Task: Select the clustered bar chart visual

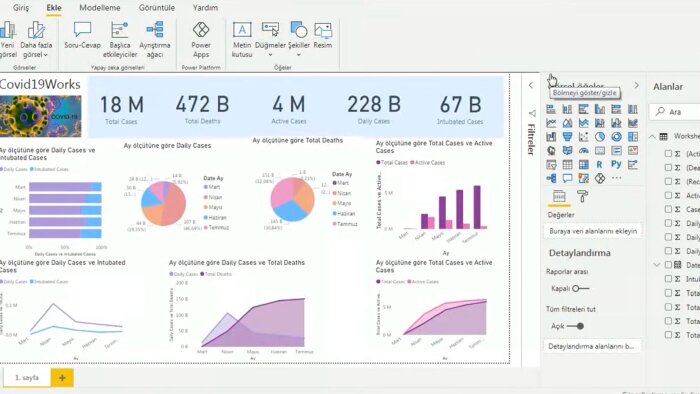Action: (583, 109)
